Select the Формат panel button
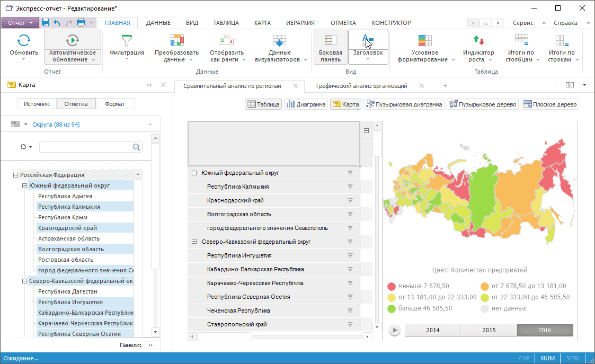Screen dimensions: 595x364 point(115,104)
